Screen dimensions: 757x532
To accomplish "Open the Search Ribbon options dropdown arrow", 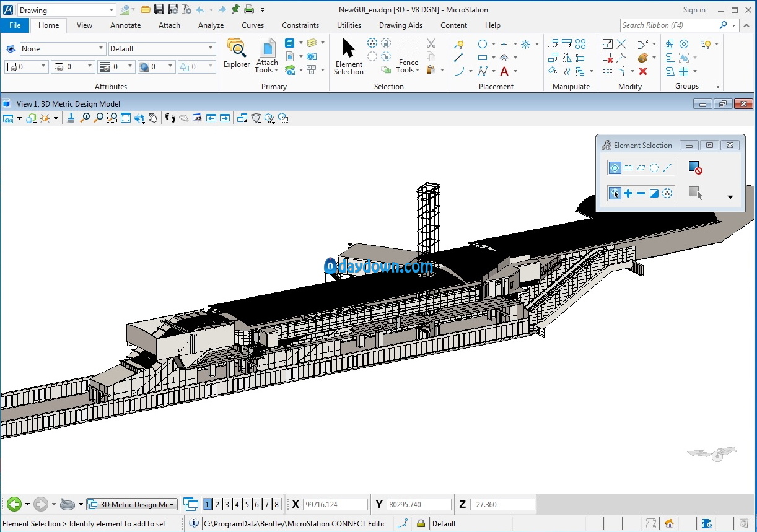I will [x=734, y=25].
